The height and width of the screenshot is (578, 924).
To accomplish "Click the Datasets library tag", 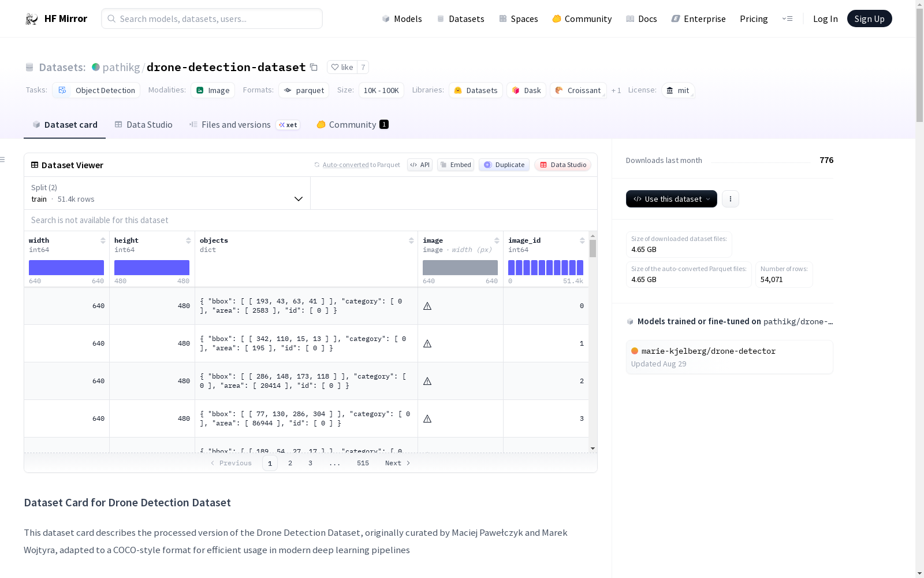I will tap(476, 90).
